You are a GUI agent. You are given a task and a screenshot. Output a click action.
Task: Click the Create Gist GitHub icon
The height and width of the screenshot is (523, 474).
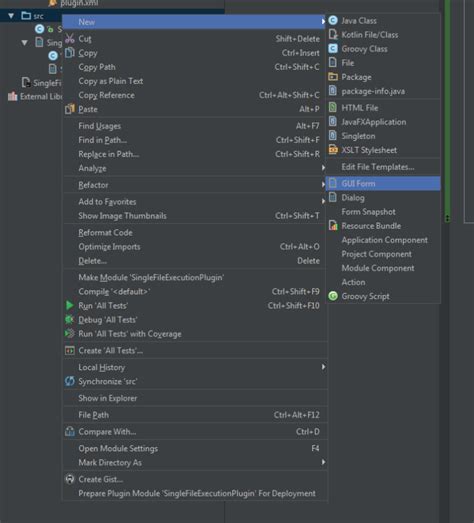pyautogui.click(x=70, y=479)
